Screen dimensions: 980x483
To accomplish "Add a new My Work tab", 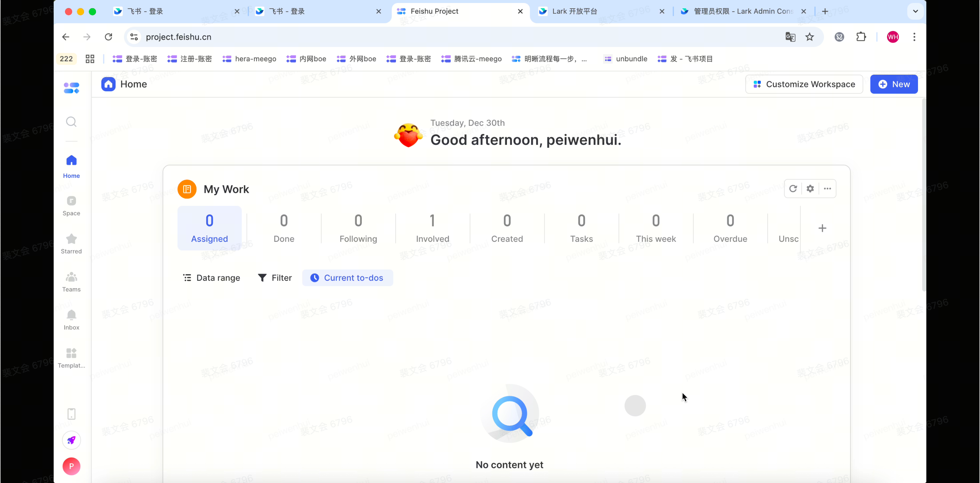I will click(823, 228).
